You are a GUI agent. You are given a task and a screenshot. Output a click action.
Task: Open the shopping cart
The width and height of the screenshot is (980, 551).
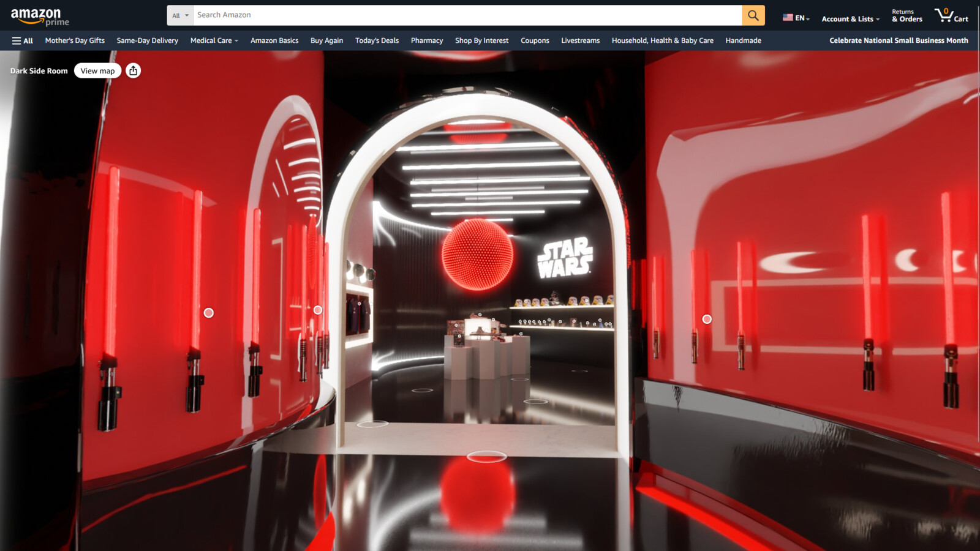tap(951, 15)
